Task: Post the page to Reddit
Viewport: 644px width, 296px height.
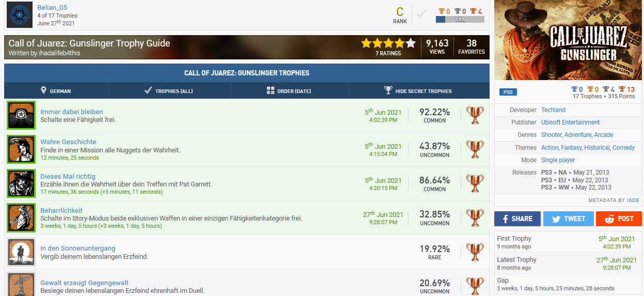Action: (619, 219)
